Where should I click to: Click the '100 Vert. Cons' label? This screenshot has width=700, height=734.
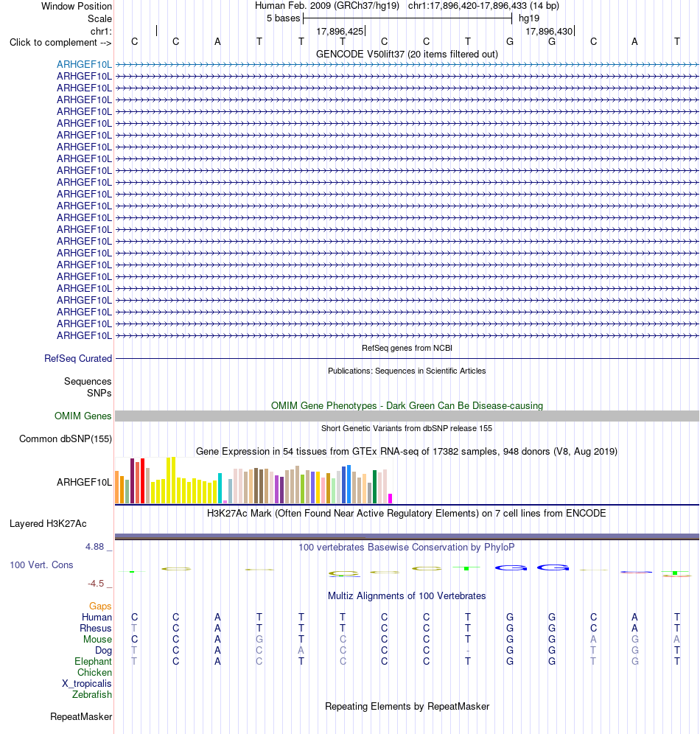pos(42,565)
